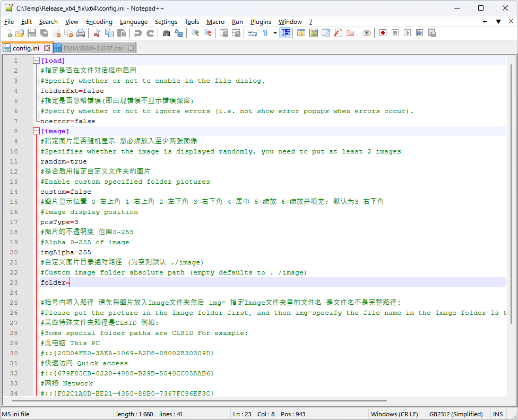Click the Open file toolbar icon
Image resolution: width=518 pixels, height=420 pixels.
coord(20,33)
